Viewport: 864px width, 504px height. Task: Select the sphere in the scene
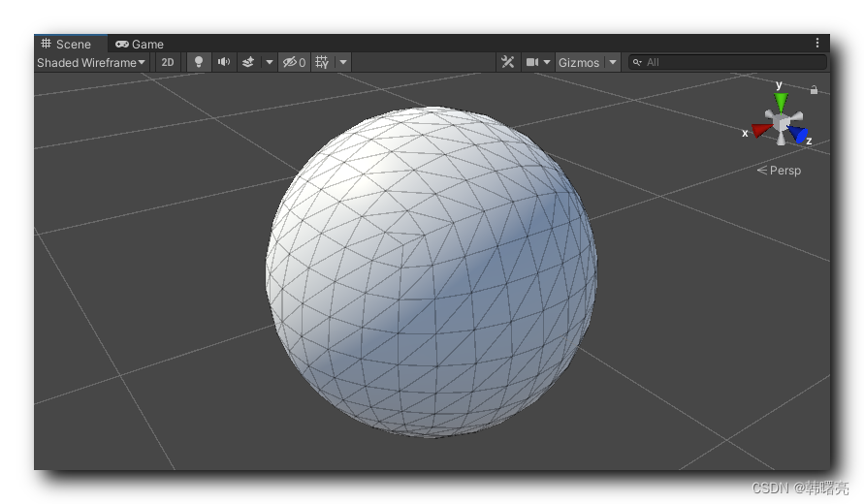click(x=431, y=272)
